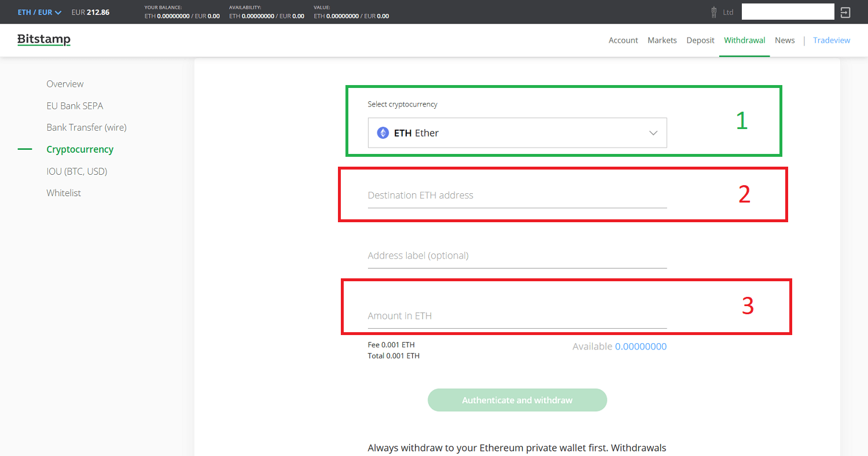Click the Ethereum coin icon in selector

point(382,133)
